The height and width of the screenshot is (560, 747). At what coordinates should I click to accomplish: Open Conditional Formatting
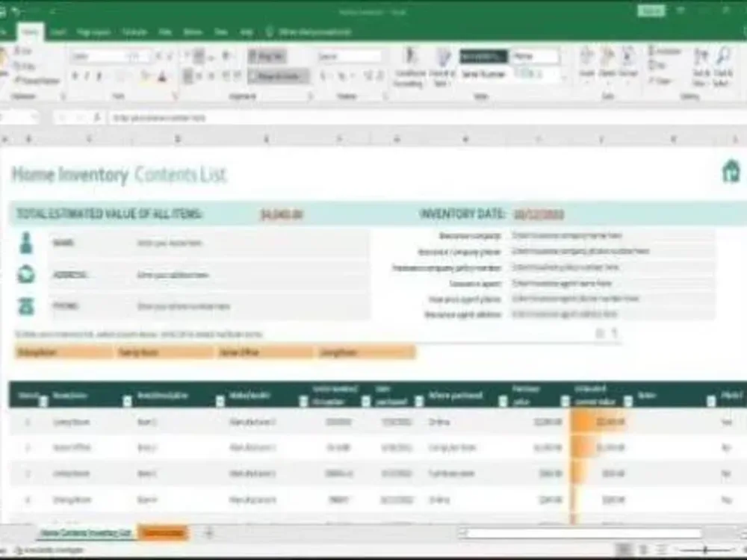point(409,67)
